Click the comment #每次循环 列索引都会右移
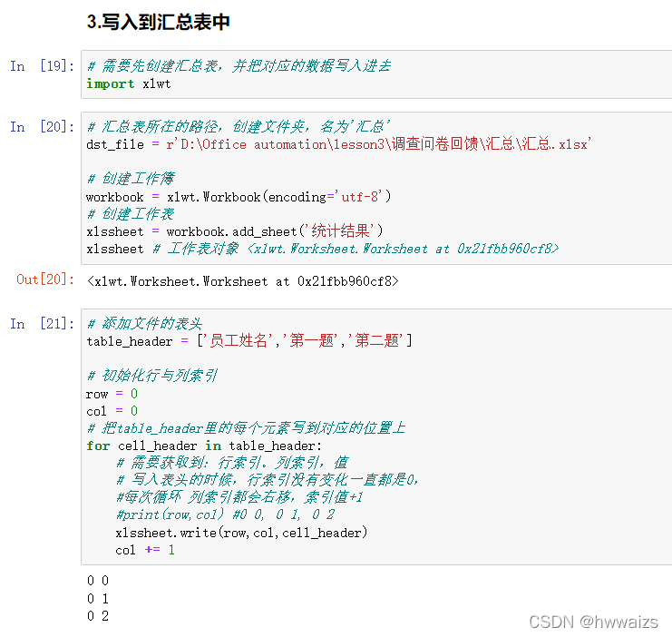 click(239, 497)
